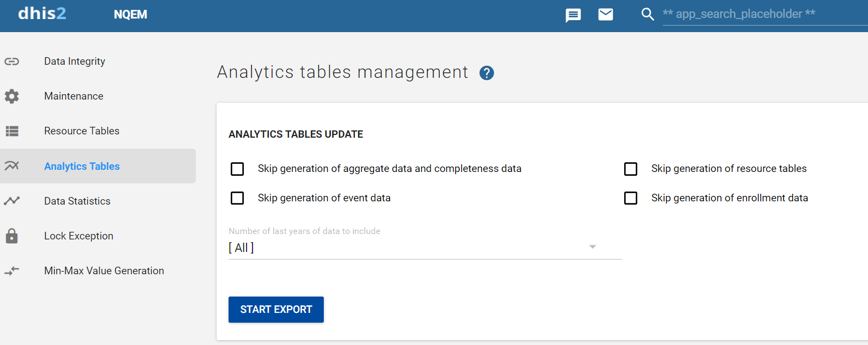Focus the app search input field
The height and width of the screenshot is (345, 868).
[765, 14]
